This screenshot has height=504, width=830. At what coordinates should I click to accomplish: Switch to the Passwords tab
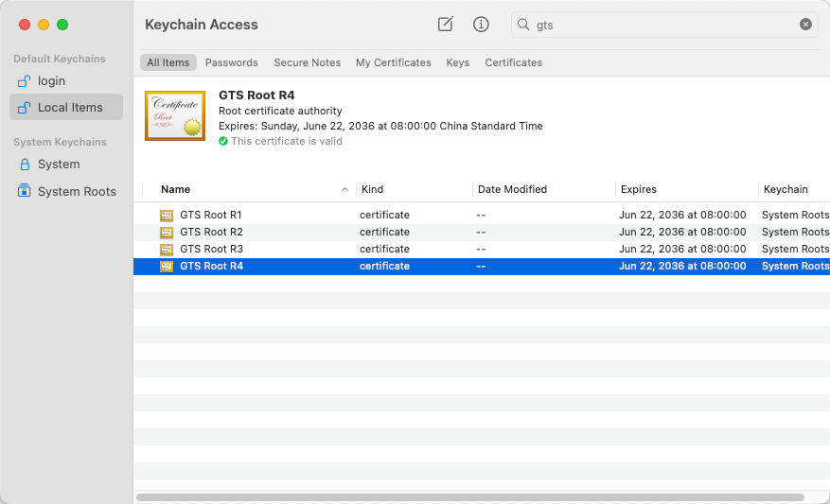tap(231, 62)
